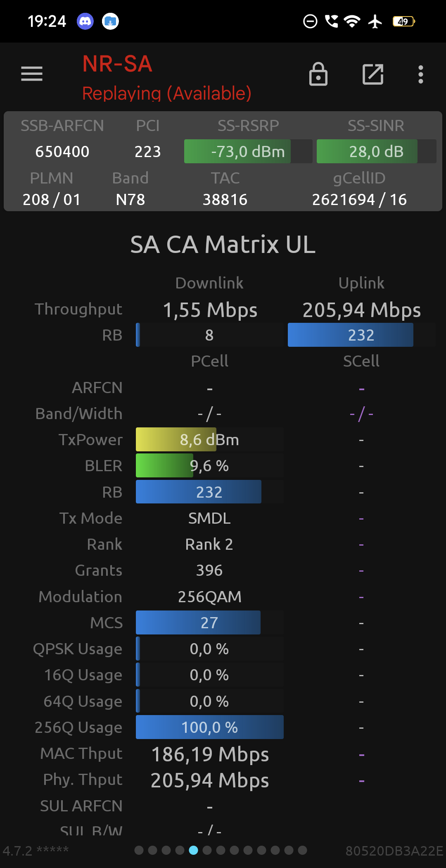
Task: Tap the lock icon in toolbar
Action: pos(318,74)
